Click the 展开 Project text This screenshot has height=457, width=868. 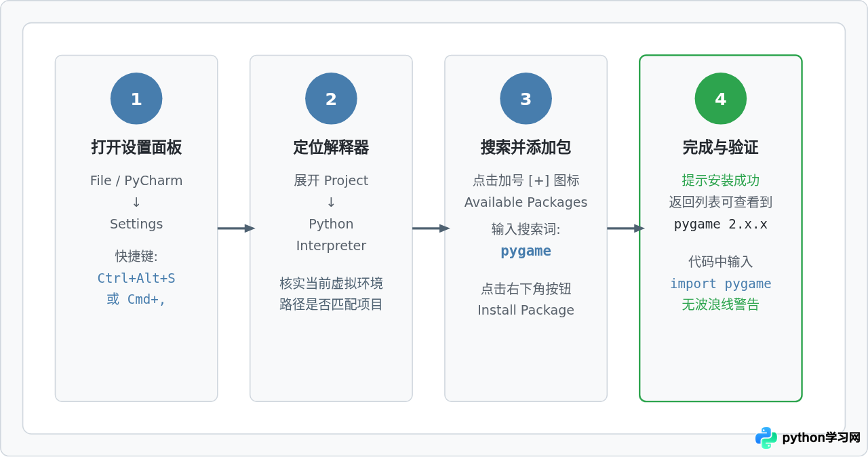(331, 180)
